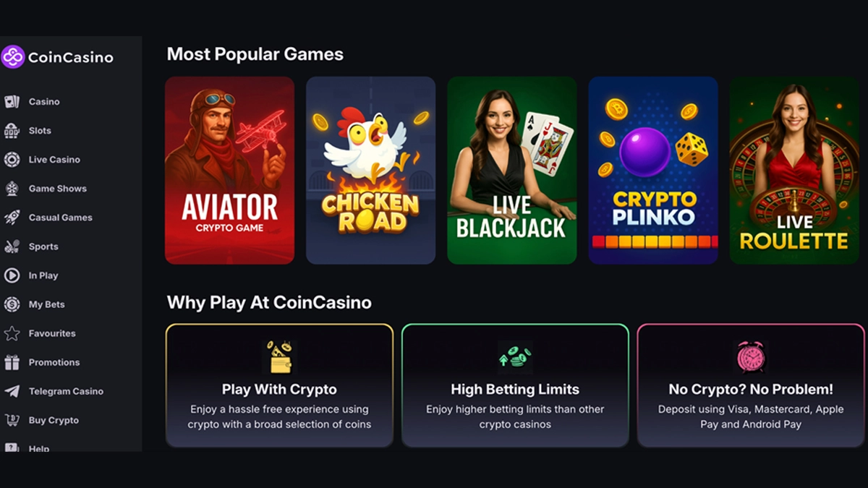Open the Aviator Crypto Game thumbnail
868x488 pixels.
click(x=229, y=171)
